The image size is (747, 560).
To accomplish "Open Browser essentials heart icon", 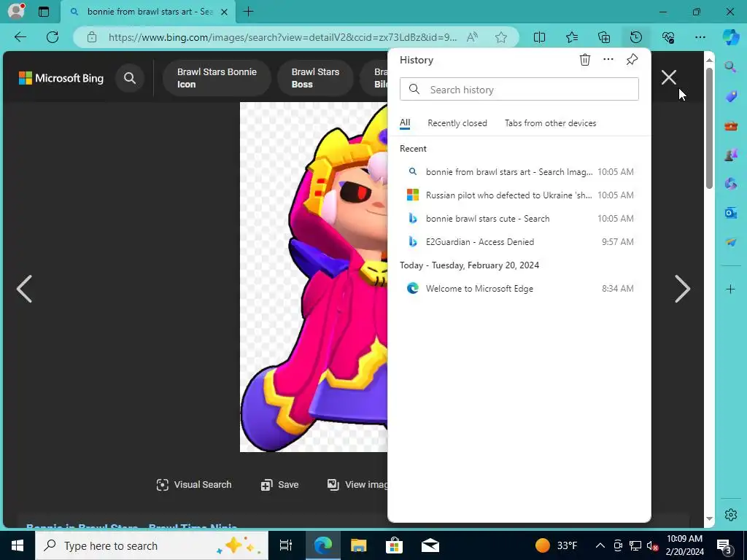I will [x=668, y=37].
